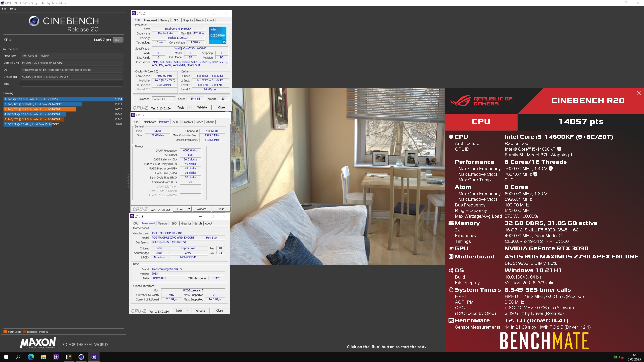The height and width of the screenshot is (362, 644).
Task: Select Memory tab in Mainboard CPU-Z window
Action: click(x=163, y=223)
